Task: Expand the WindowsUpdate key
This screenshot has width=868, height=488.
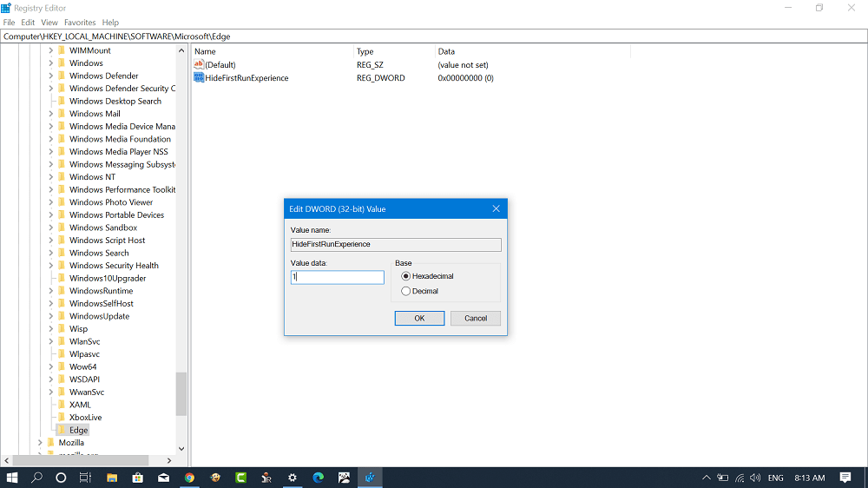Action: (x=50, y=316)
